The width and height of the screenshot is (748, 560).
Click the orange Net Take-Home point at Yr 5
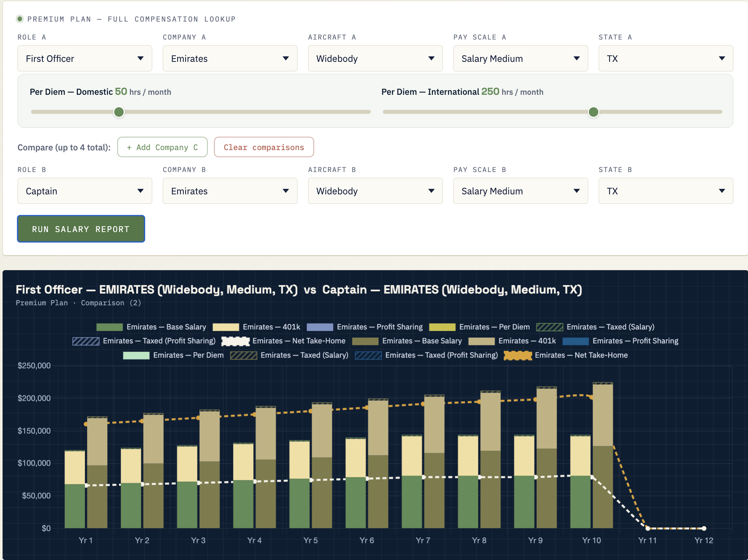tap(311, 411)
